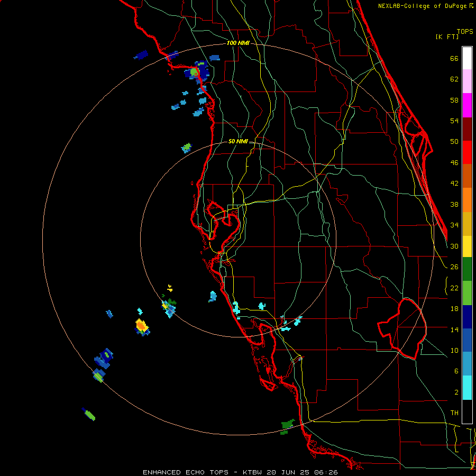The width and height of the screenshot is (476, 476).
Task: Click the 6 value on the scale
Action: (x=456, y=371)
